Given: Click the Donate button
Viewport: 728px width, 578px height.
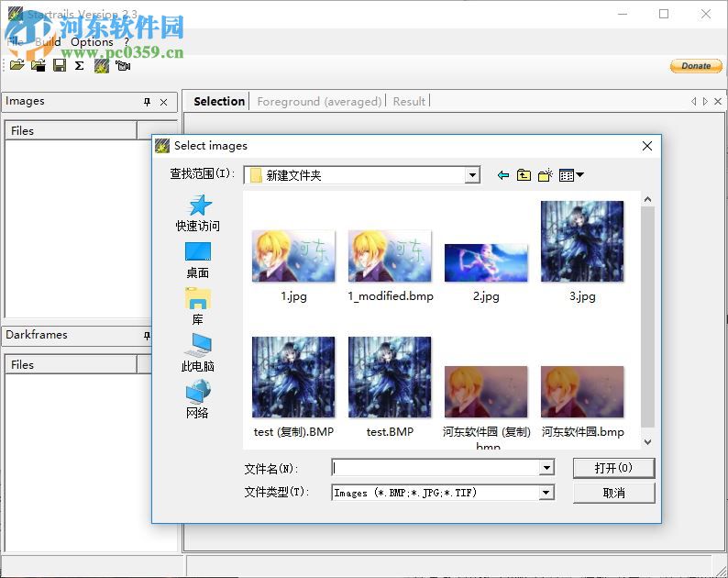Looking at the screenshot, I should (696, 66).
